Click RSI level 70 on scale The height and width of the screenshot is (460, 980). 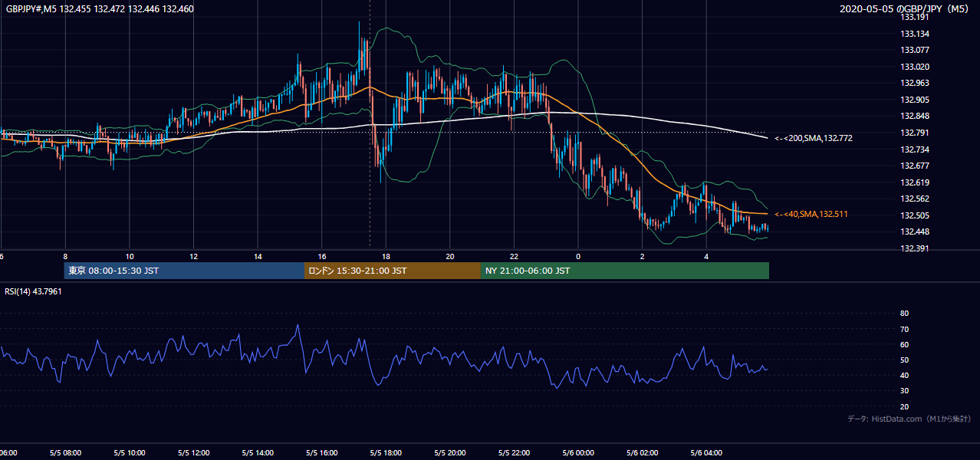click(904, 329)
